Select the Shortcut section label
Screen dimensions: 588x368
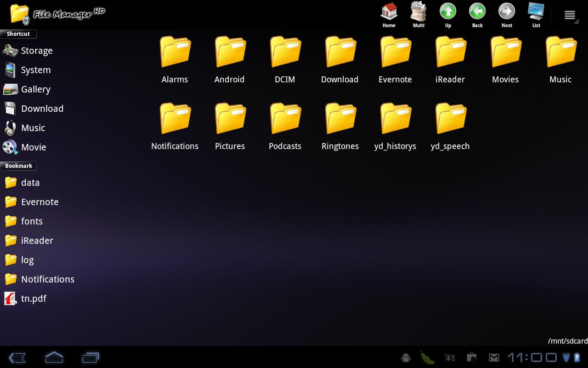(x=18, y=34)
